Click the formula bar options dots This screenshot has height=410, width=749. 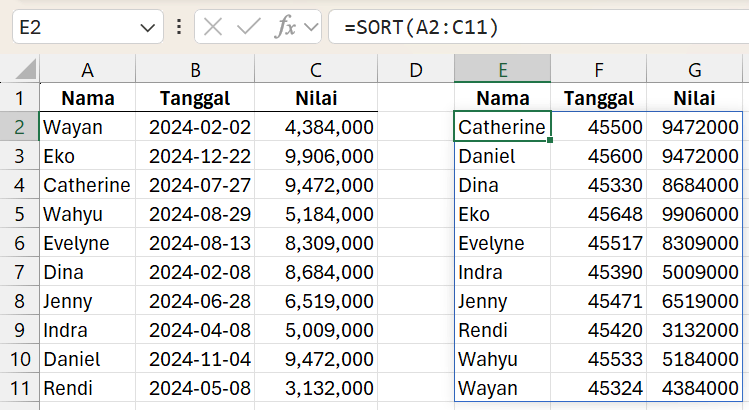click(179, 27)
